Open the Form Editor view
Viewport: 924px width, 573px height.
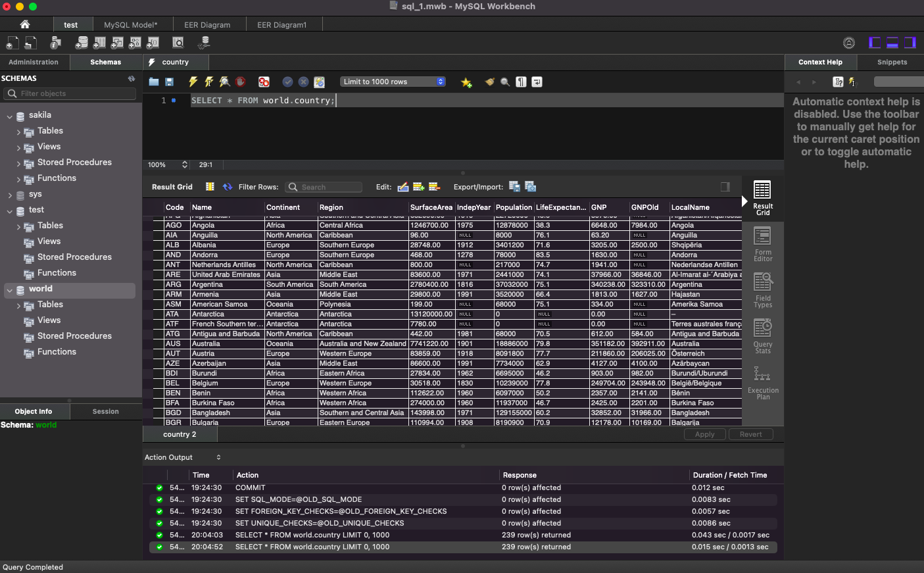coord(763,244)
